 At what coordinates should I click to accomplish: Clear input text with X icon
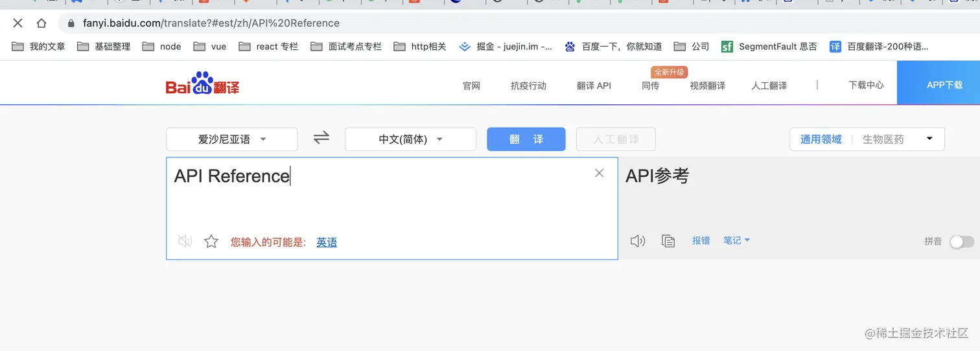(x=600, y=173)
